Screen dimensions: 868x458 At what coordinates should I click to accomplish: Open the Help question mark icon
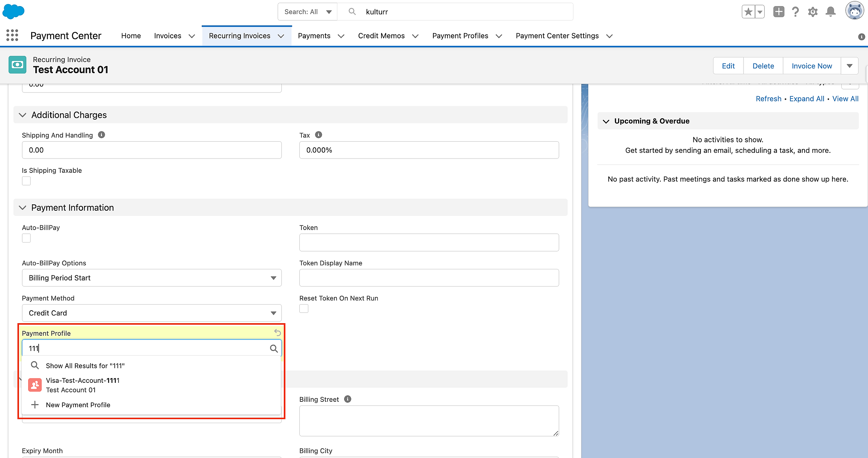click(795, 12)
